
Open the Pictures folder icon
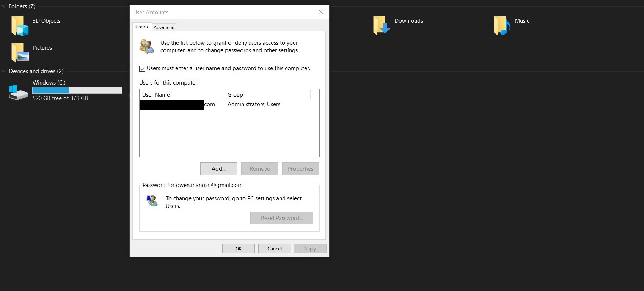coord(20,52)
